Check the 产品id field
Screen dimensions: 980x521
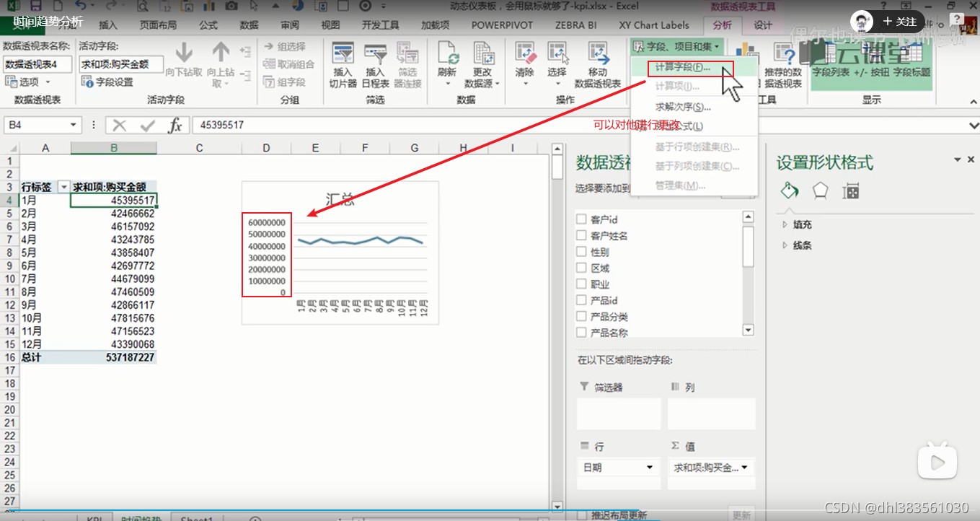(x=581, y=300)
